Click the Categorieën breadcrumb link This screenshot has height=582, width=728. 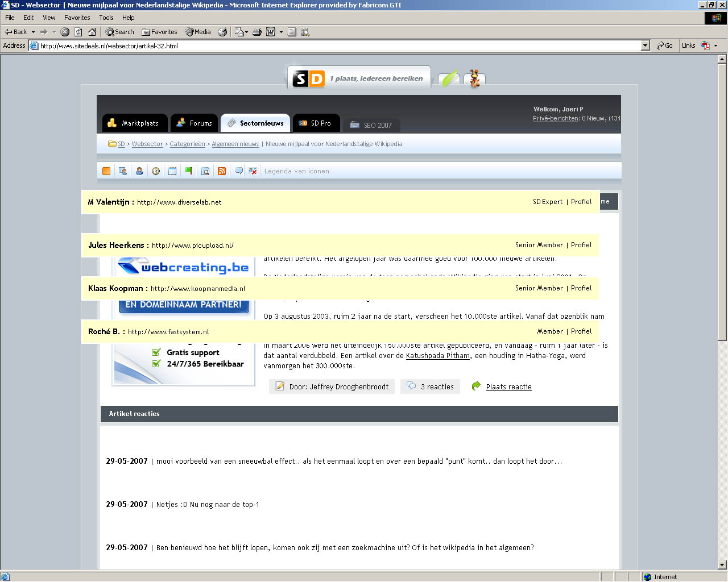[x=187, y=144]
